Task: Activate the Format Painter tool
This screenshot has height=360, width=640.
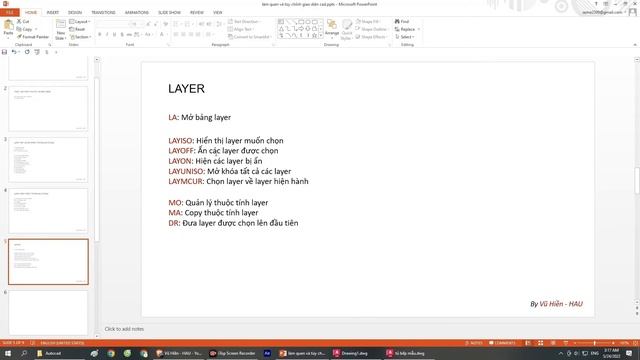Action: pyautogui.click(x=33, y=37)
